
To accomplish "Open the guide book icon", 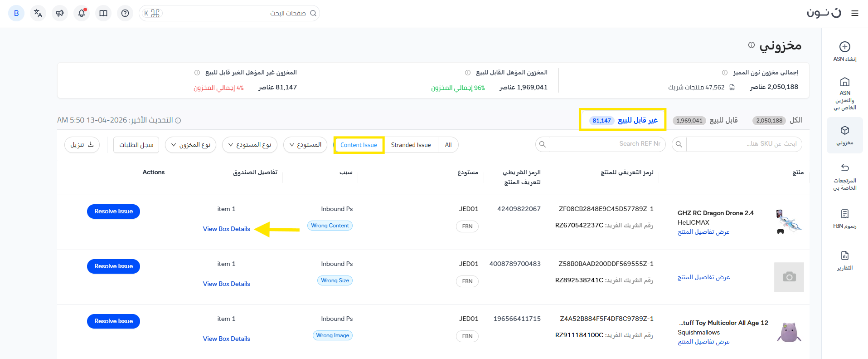I will 103,13.
